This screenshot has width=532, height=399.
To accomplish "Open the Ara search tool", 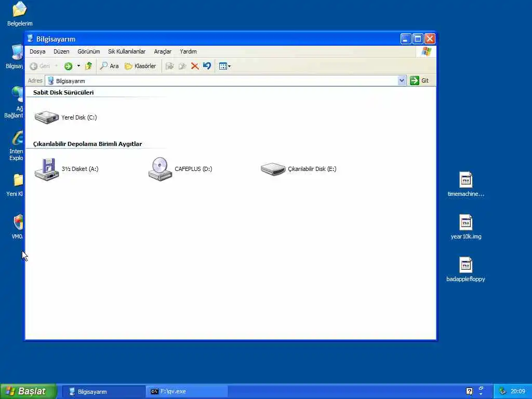I will point(109,66).
